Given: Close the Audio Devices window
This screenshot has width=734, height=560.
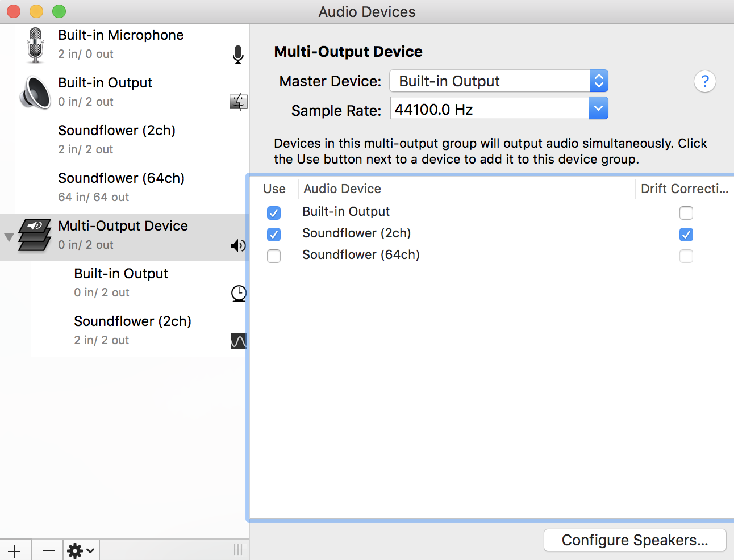Looking at the screenshot, I should 14,11.
